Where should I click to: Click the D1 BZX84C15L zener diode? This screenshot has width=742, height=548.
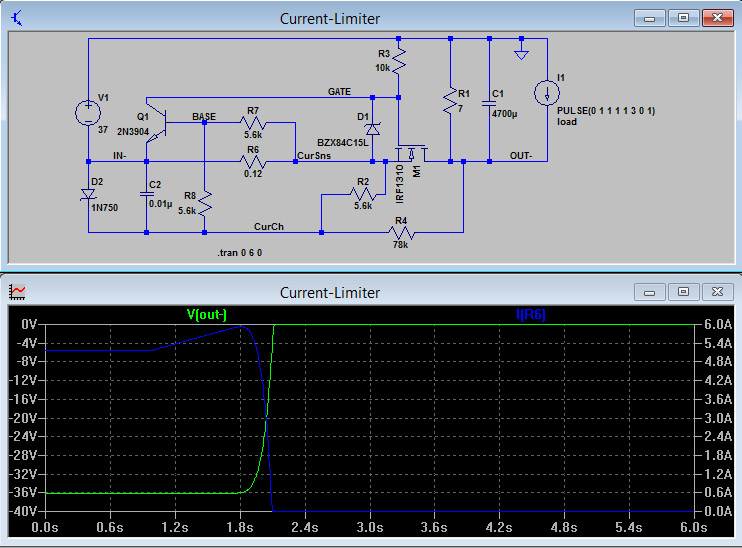click(372, 128)
